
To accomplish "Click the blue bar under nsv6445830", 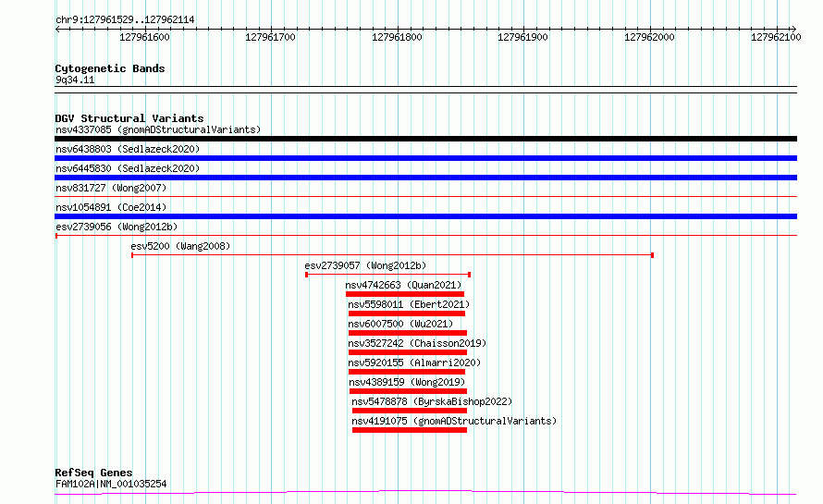I will pos(425,178).
